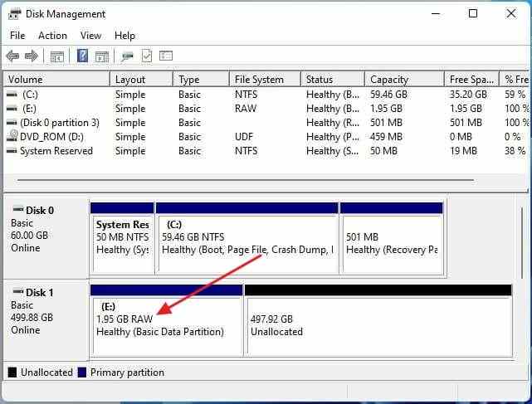The height and width of the screenshot is (404, 532).
Task: Click the 35.20 GB free space cell
Action: pyautogui.click(x=468, y=95)
